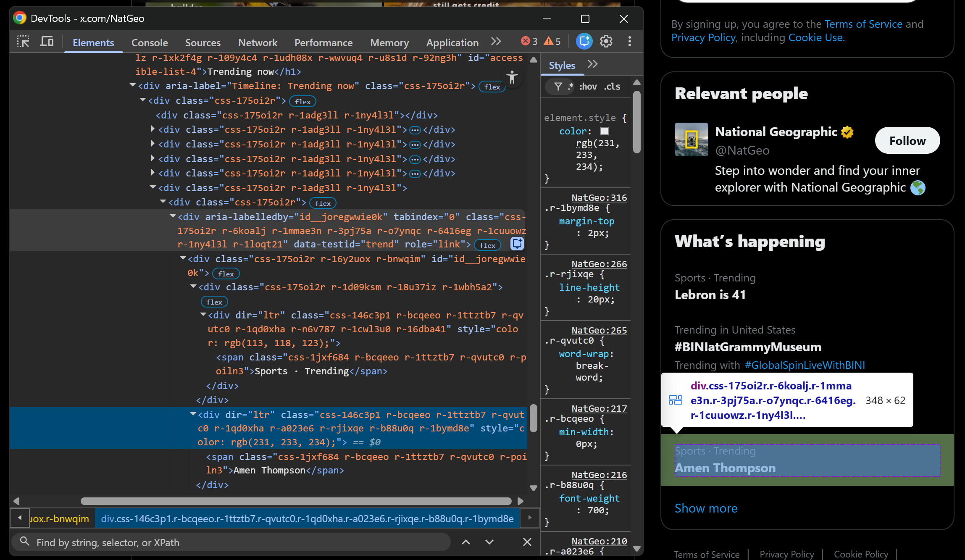Click the horizontal scrollbar left arrow
The height and width of the screenshot is (560, 965).
click(16, 501)
